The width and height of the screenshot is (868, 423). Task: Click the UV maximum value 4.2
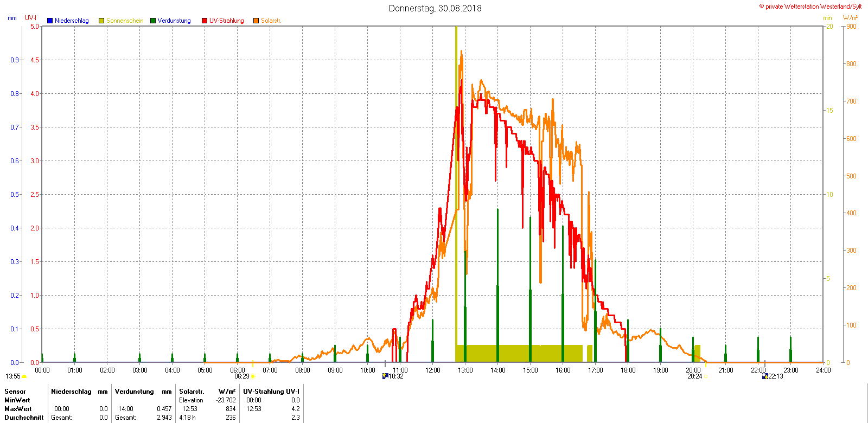296,409
